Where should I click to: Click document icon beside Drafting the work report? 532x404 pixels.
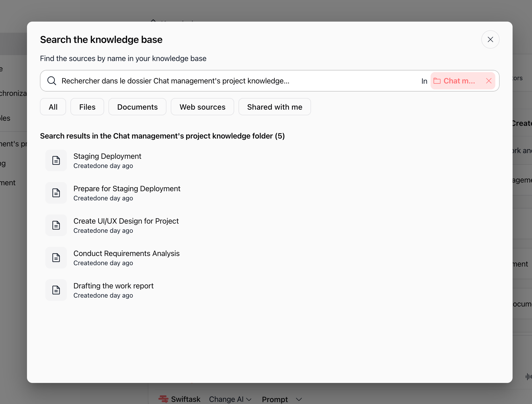click(56, 290)
